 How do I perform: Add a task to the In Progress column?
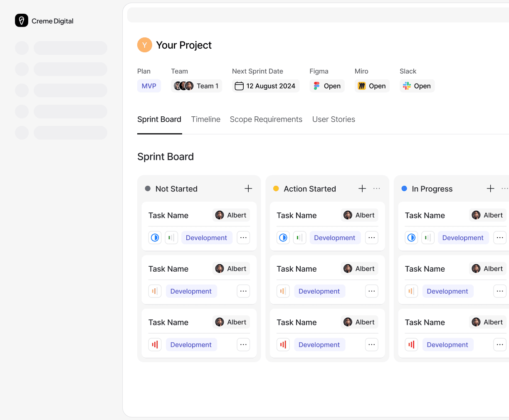pyautogui.click(x=490, y=189)
